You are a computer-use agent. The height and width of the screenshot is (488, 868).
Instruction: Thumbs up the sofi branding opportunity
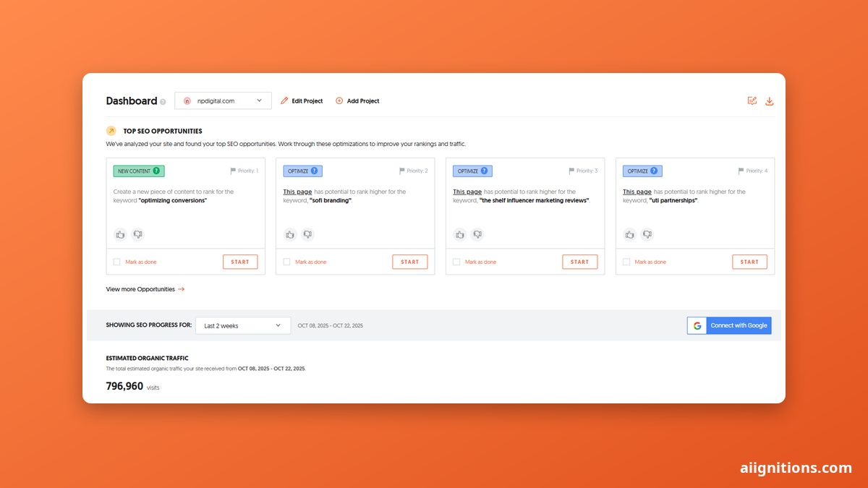[x=290, y=234]
